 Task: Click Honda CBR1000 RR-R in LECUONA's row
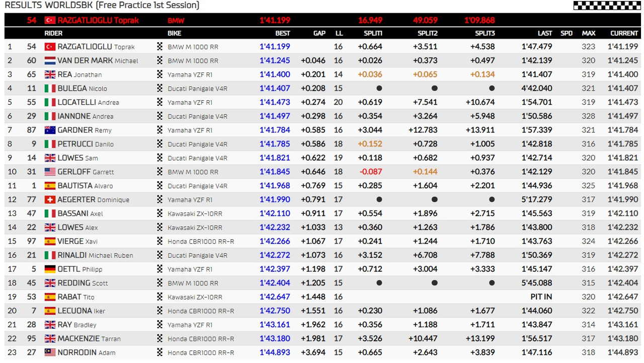point(201,311)
